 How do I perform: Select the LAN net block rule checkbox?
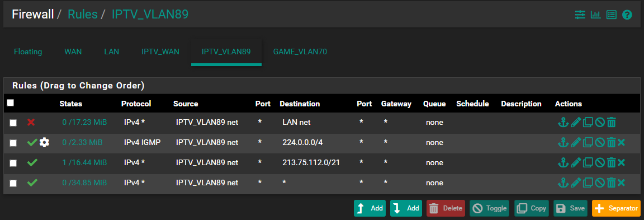pos(13,123)
